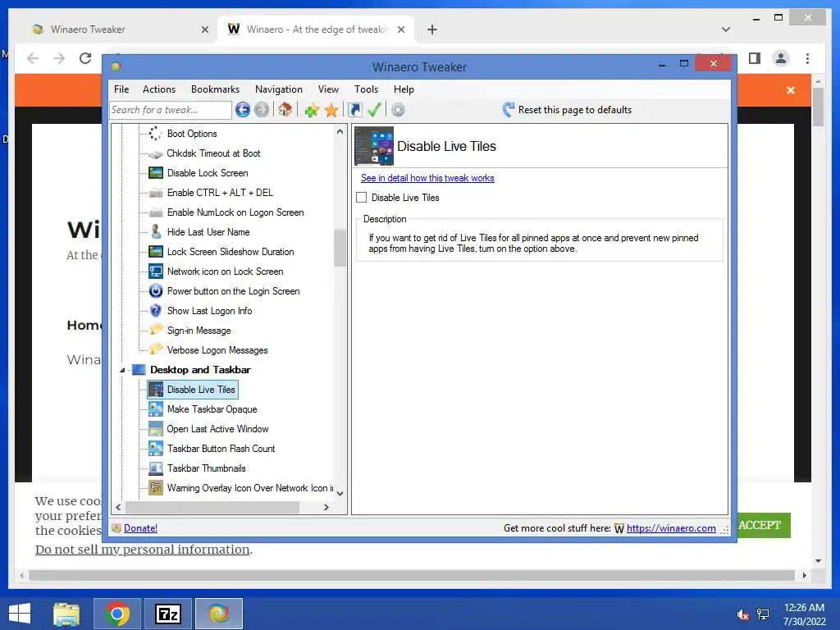
Task: Open the https://winaero.com link
Action: [x=671, y=528]
